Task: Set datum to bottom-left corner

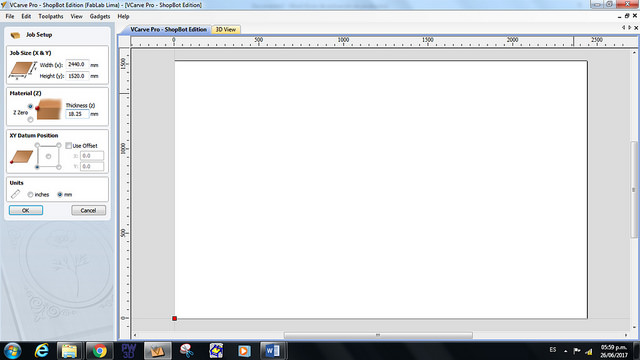Action: coord(37,167)
